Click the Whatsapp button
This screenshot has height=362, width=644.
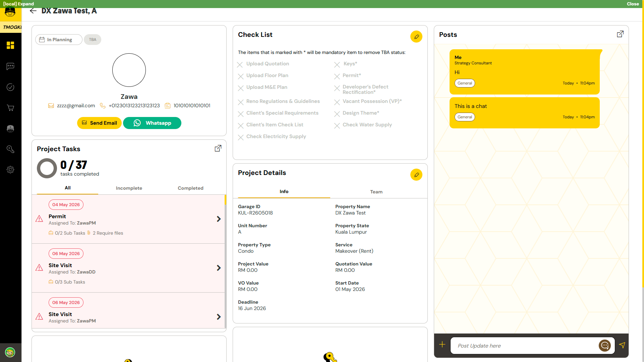tap(152, 123)
